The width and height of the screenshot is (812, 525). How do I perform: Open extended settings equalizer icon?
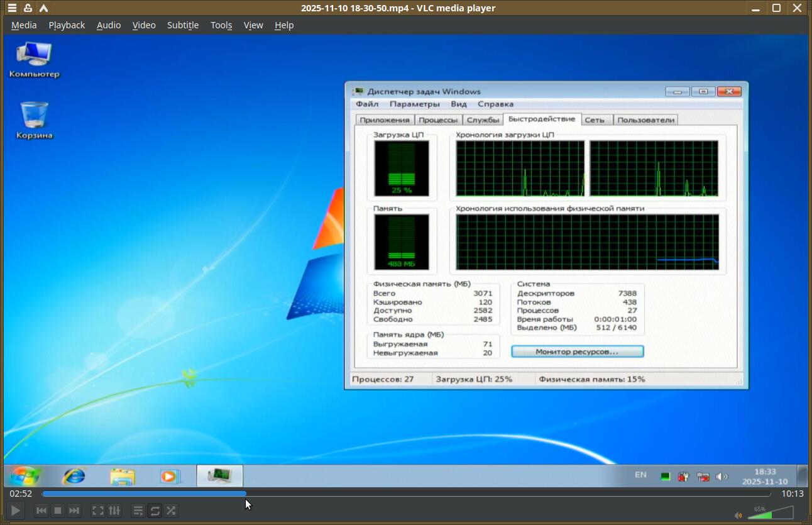(x=114, y=511)
